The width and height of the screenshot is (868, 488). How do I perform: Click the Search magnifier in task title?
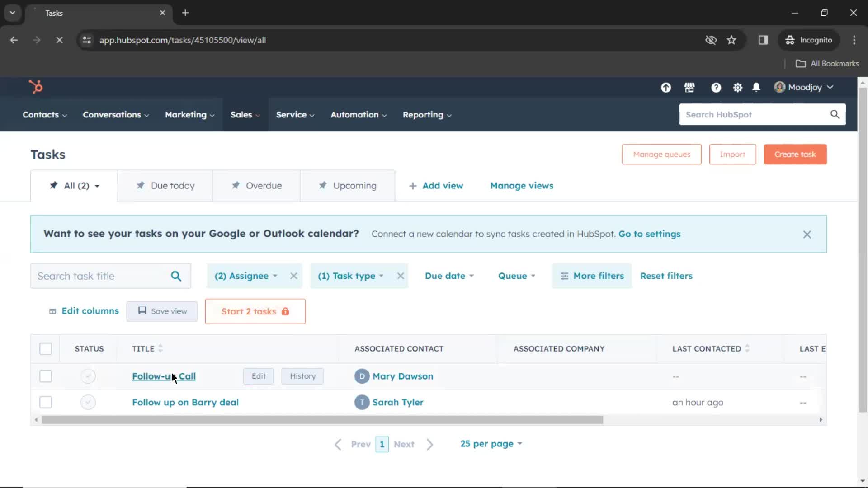tap(176, 276)
